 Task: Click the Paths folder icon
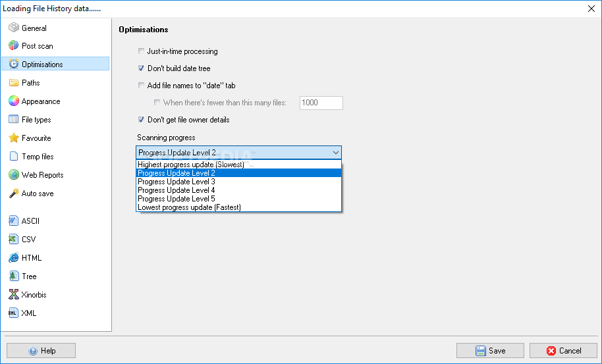coord(14,82)
